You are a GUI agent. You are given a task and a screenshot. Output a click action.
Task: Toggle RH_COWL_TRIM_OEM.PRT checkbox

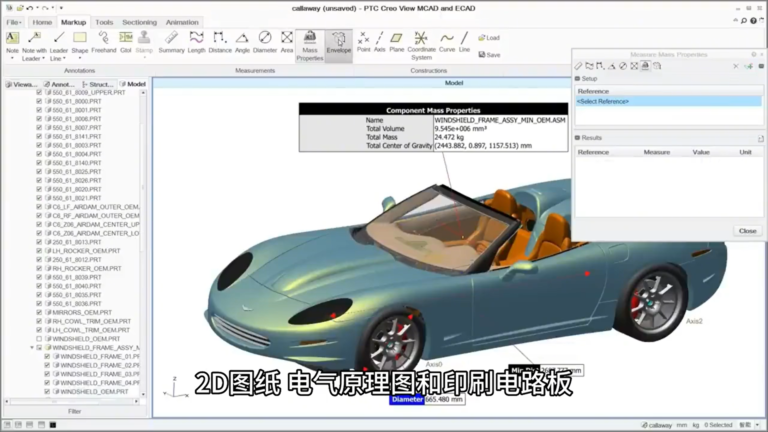[39, 321]
